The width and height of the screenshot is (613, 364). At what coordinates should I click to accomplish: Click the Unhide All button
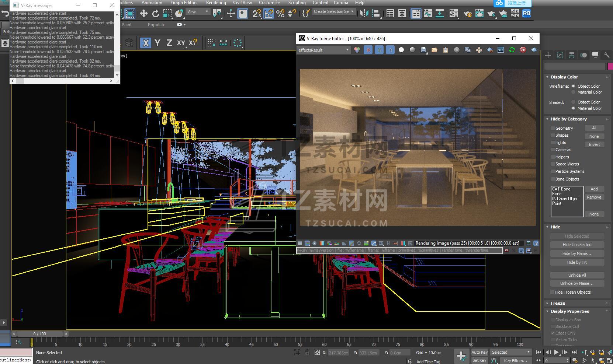tap(577, 275)
